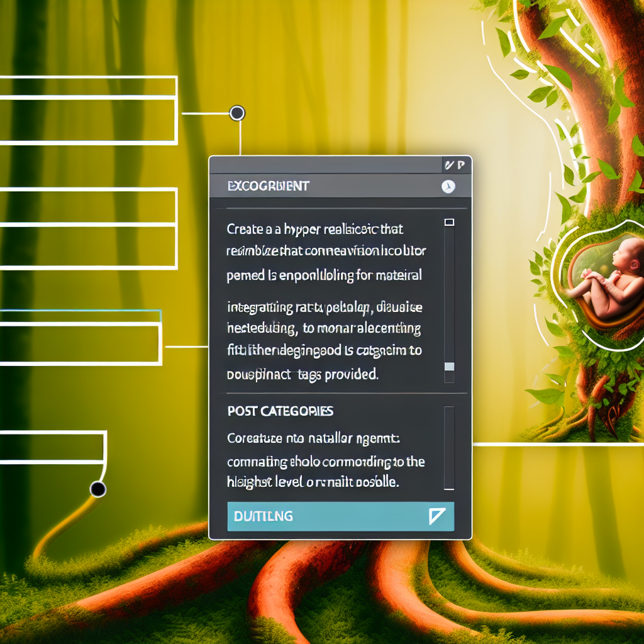Screen dimensions: 644x644
Task: Click the clock icon in EXCOGRBIENT header
Action: (448, 186)
